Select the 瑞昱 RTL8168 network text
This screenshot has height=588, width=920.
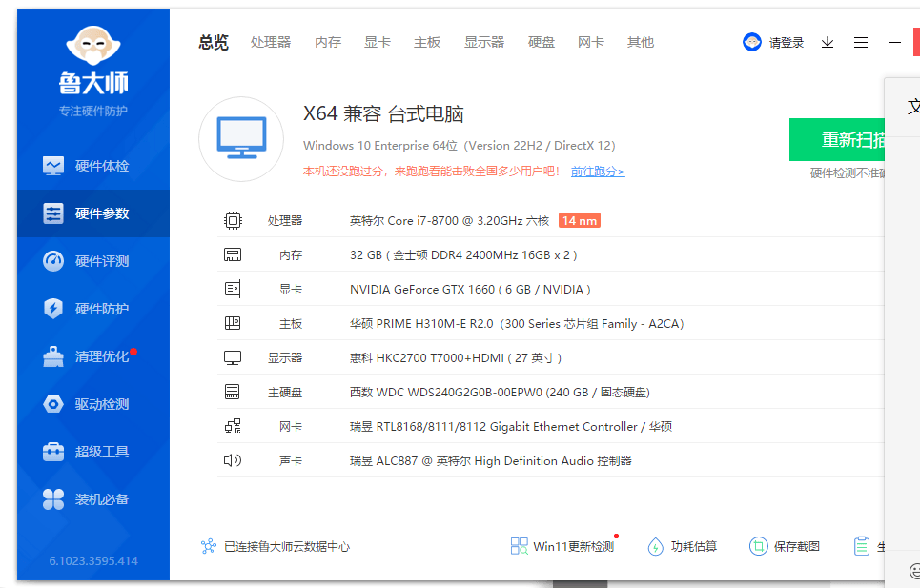pos(511,426)
